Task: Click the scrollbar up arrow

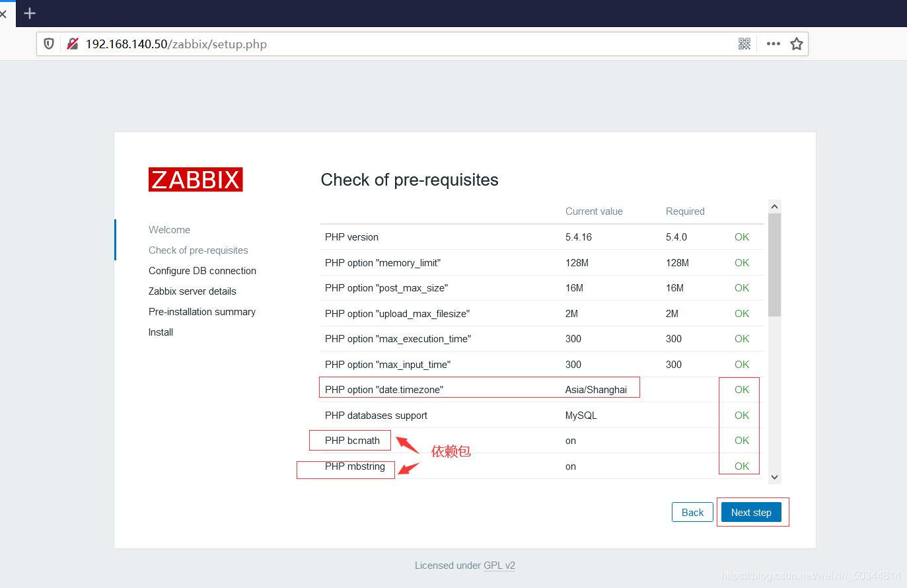Action: [x=775, y=207]
